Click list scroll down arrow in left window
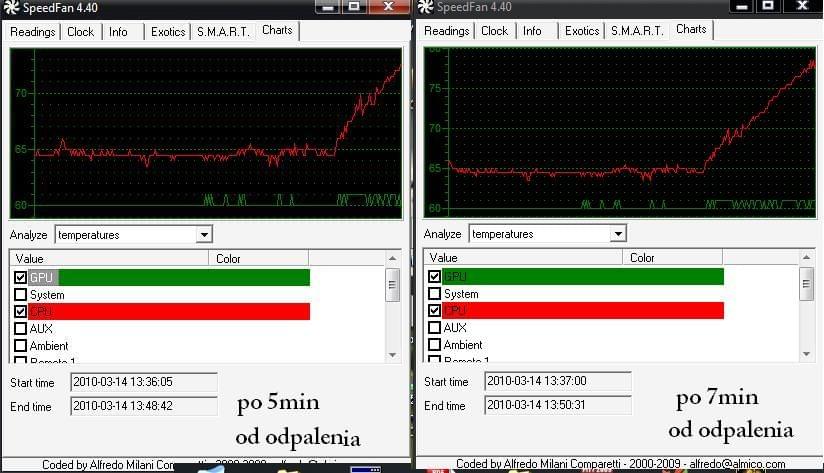This screenshot has height=473, width=824. point(393,355)
